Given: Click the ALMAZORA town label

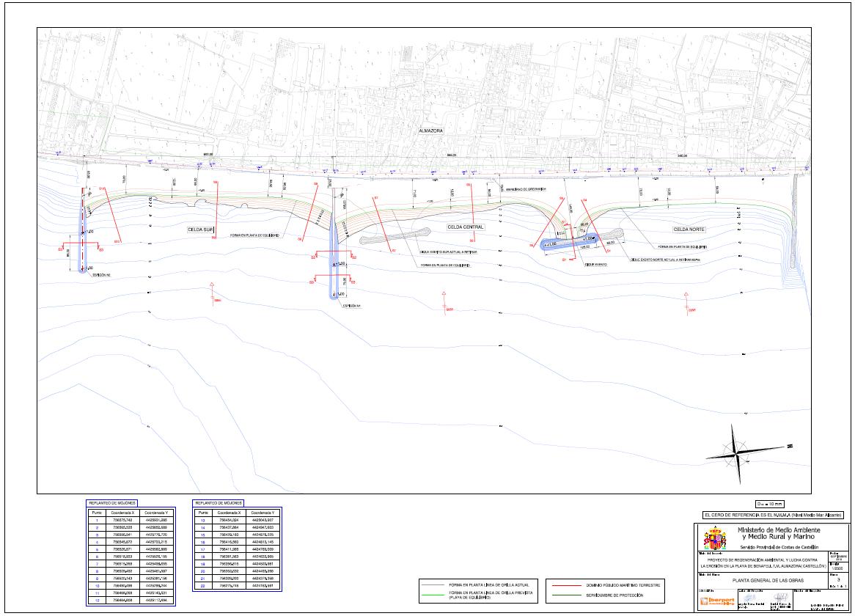Looking at the screenshot, I should click(x=432, y=130).
